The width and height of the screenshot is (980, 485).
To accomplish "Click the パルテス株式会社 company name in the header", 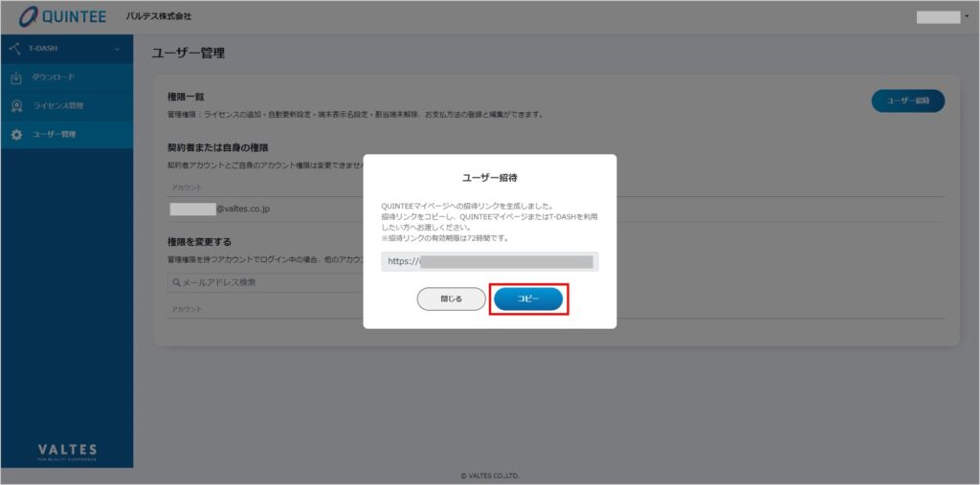I will click(159, 17).
